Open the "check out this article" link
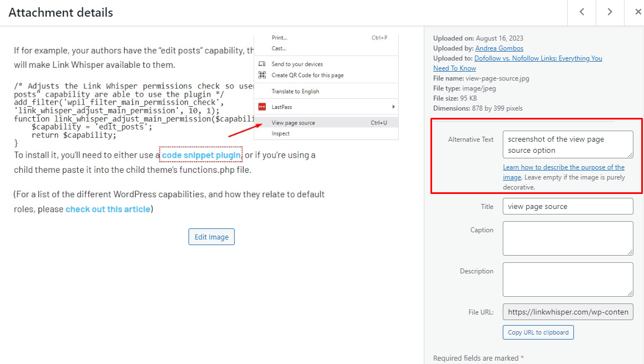The width and height of the screenshot is (644, 364). click(108, 209)
